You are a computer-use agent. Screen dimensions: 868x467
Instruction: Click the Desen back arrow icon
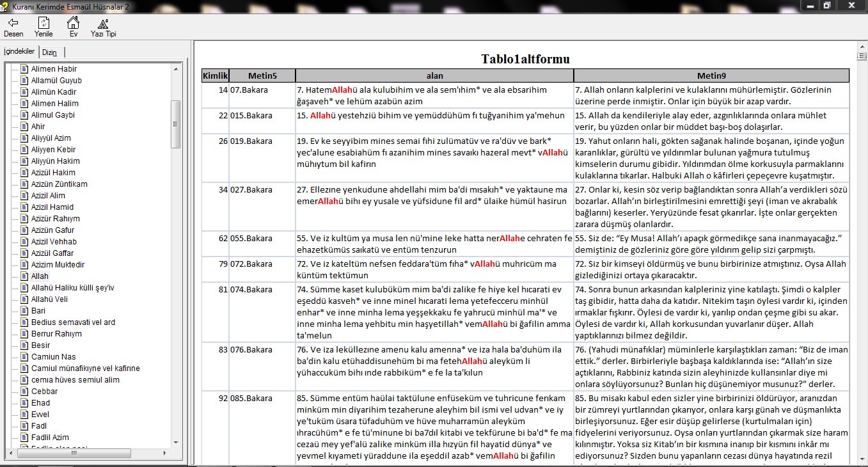pos(13,22)
